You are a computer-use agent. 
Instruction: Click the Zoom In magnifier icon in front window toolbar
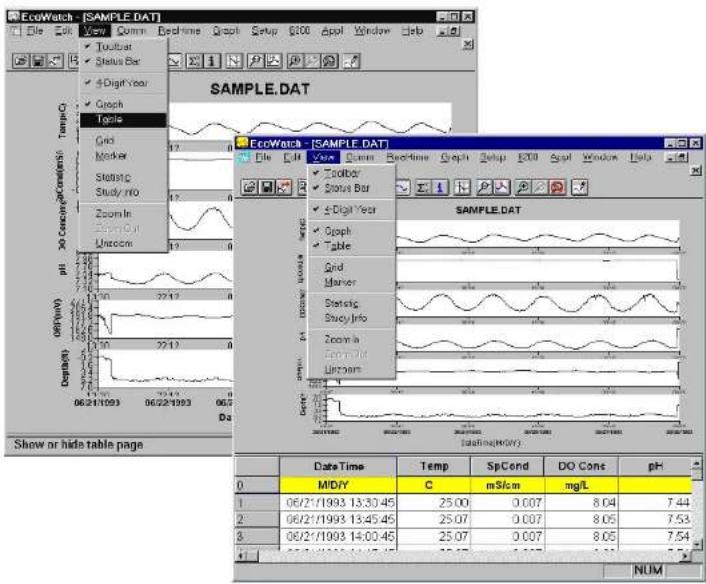(523, 187)
